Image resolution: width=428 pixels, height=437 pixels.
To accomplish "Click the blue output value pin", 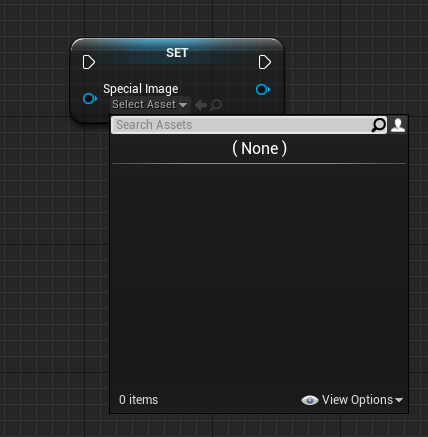I will click(263, 90).
